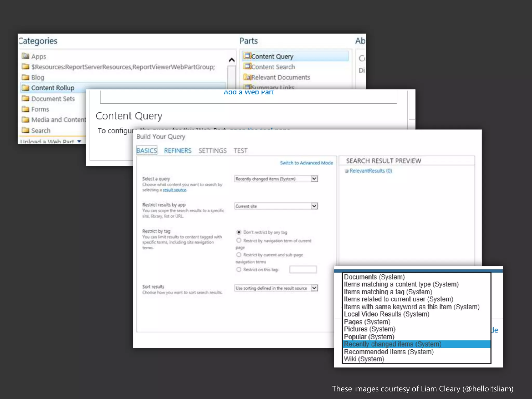Select the Restrict on this tag radio button

pos(239,269)
